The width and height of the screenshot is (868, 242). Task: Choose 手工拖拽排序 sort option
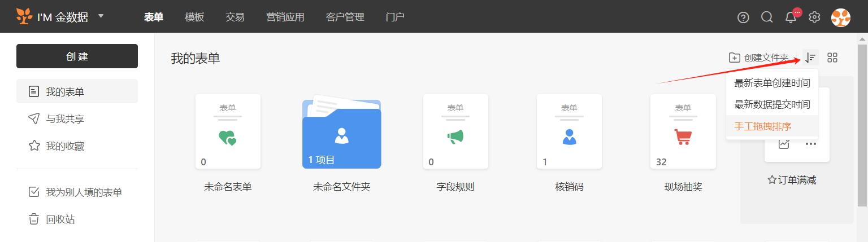pos(772,126)
